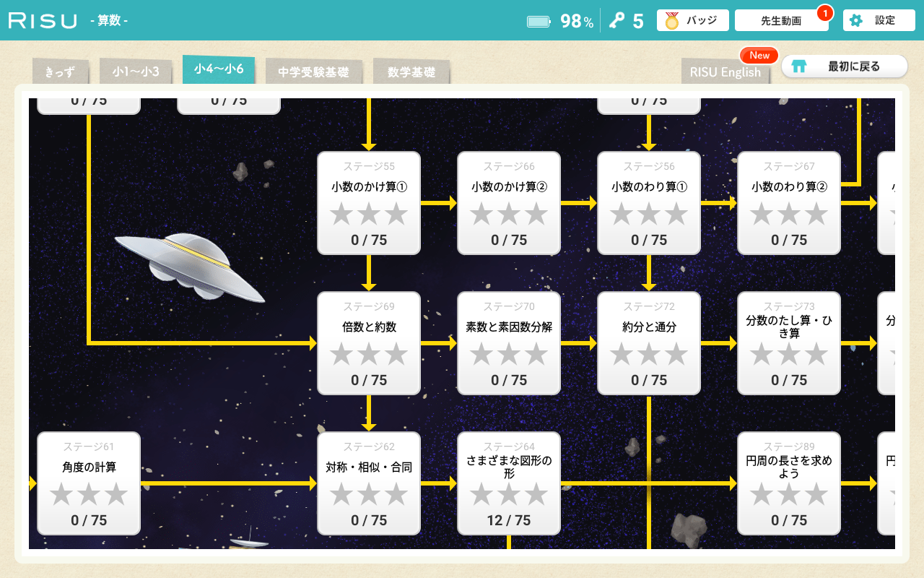Click the RISU logo
The width and height of the screenshot is (924, 578).
(43, 21)
